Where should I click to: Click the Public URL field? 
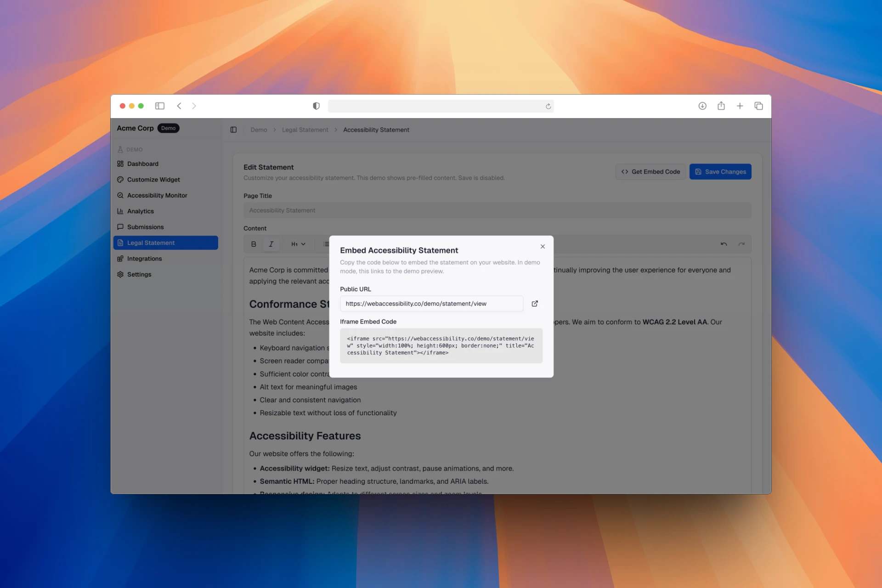431,304
